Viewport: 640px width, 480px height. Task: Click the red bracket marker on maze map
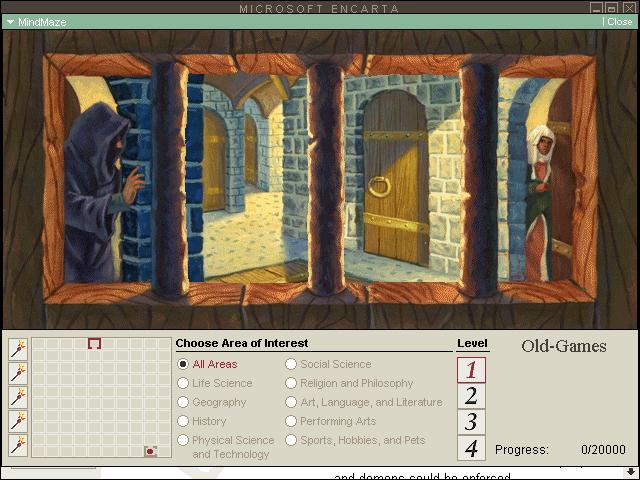(94, 343)
